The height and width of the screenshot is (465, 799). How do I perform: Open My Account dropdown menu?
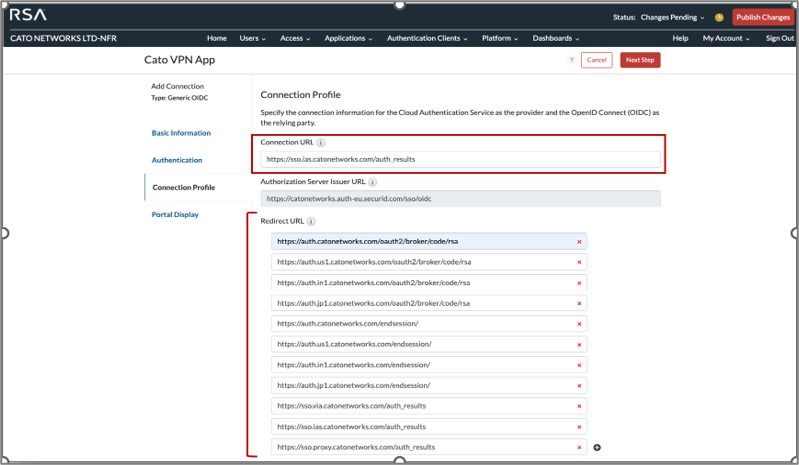[x=726, y=38]
